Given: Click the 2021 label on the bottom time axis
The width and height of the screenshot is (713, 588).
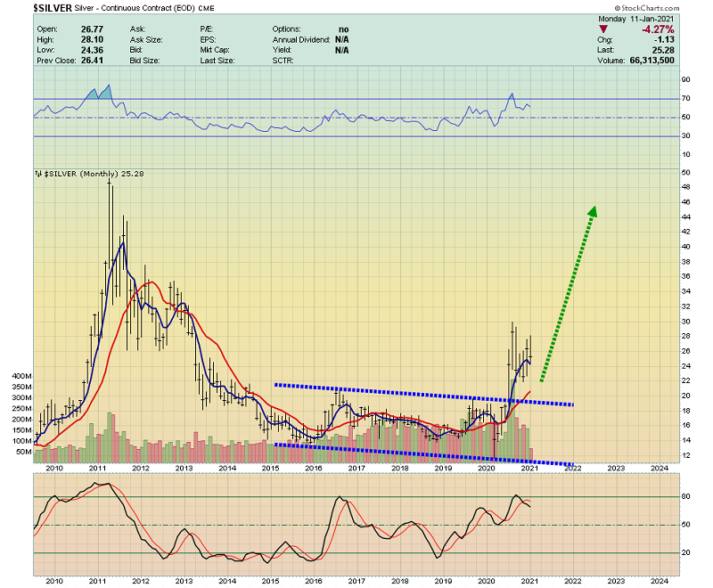Looking at the screenshot, I should tap(529, 467).
